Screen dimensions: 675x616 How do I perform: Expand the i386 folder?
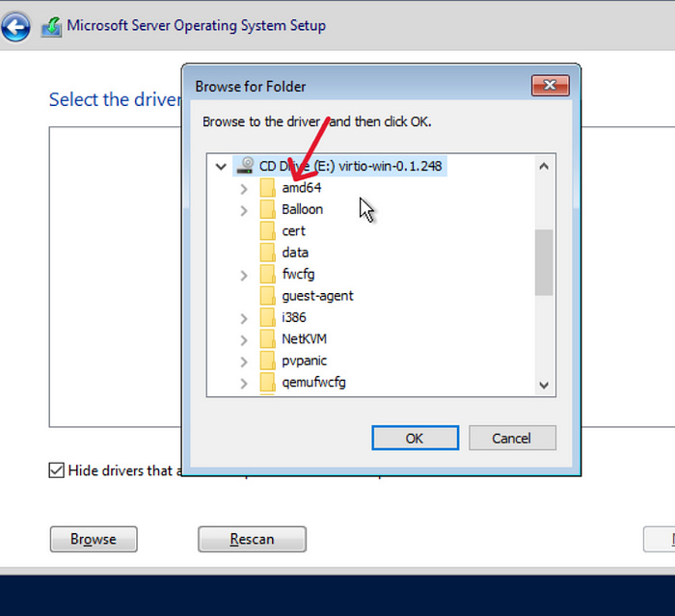coord(244,318)
